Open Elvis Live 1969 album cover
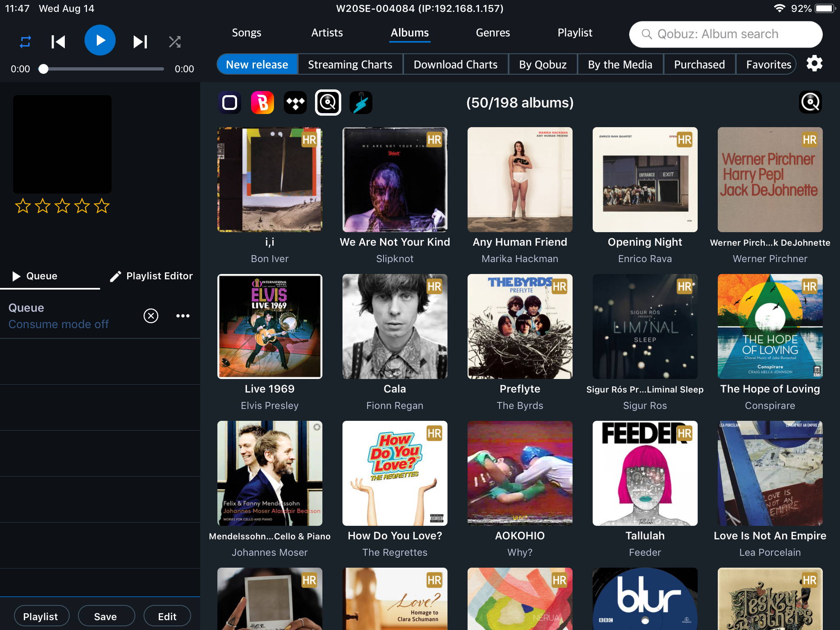 point(270,326)
